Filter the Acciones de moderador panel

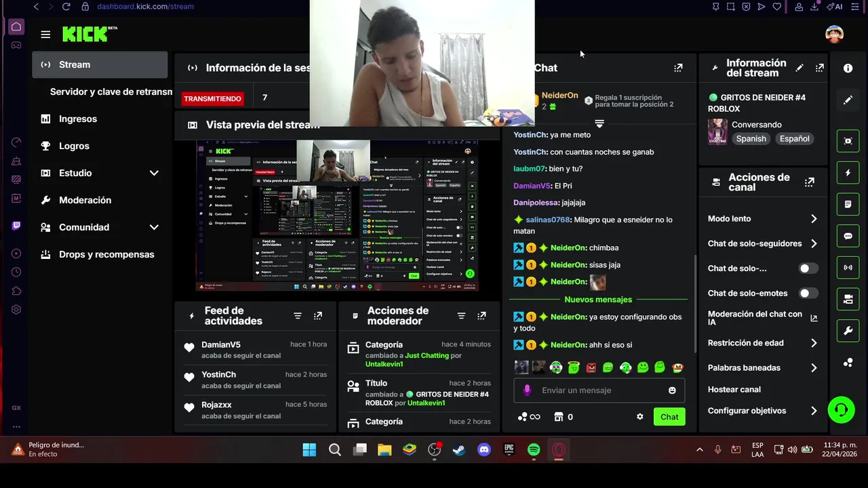pos(461,316)
